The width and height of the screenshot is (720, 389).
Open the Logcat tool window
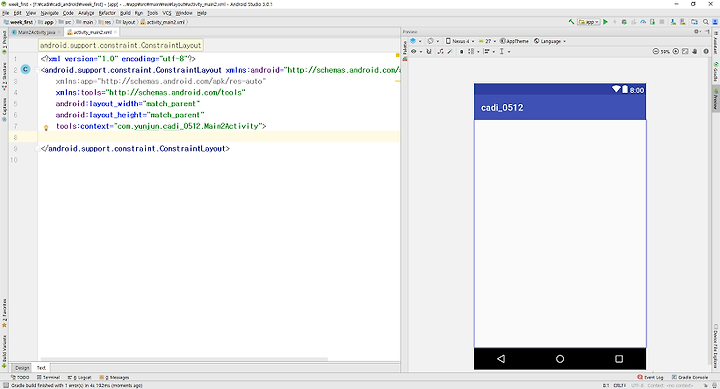coord(79,377)
